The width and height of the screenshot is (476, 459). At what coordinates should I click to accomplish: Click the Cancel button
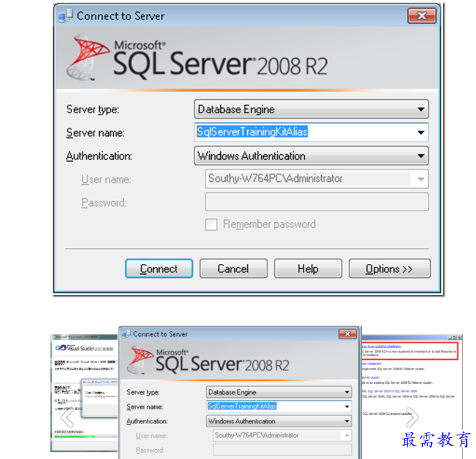[x=234, y=268]
